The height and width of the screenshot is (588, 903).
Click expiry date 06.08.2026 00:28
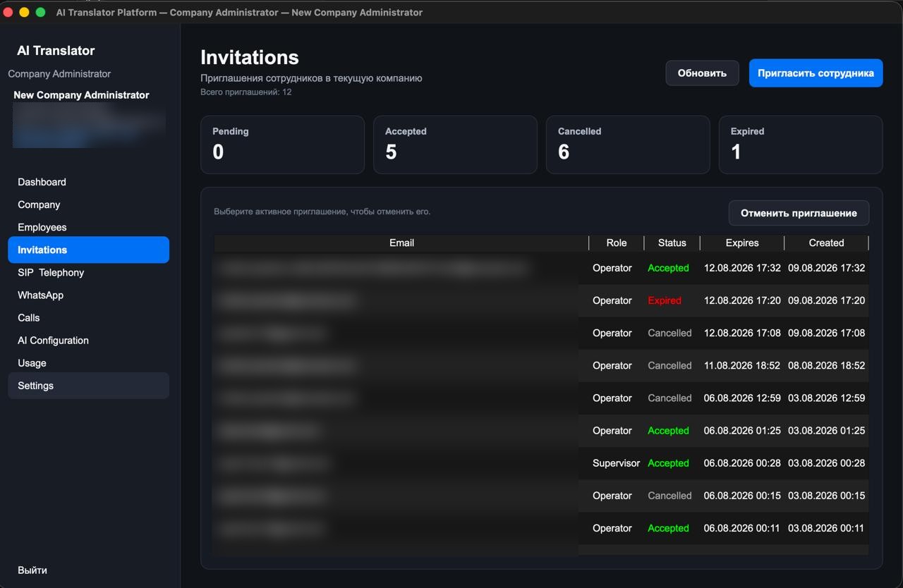pyautogui.click(x=742, y=463)
